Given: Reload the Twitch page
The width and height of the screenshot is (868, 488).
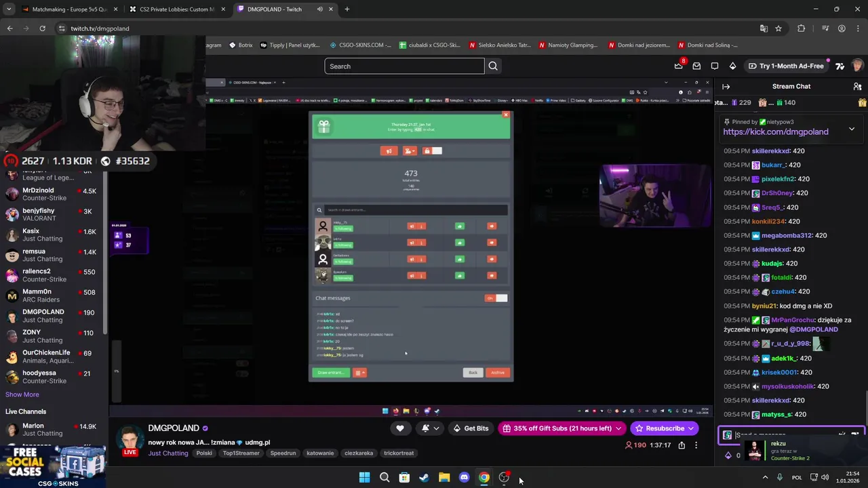Looking at the screenshot, I should click(x=42, y=28).
